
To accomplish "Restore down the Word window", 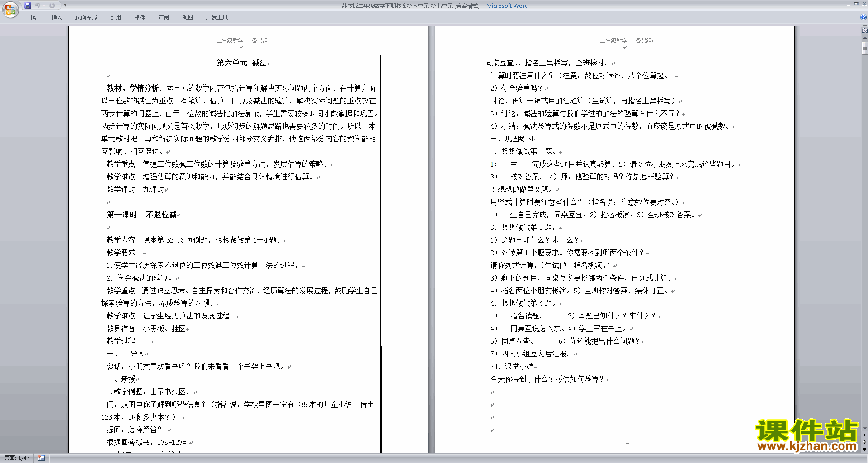I will click(x=856, y=4).
